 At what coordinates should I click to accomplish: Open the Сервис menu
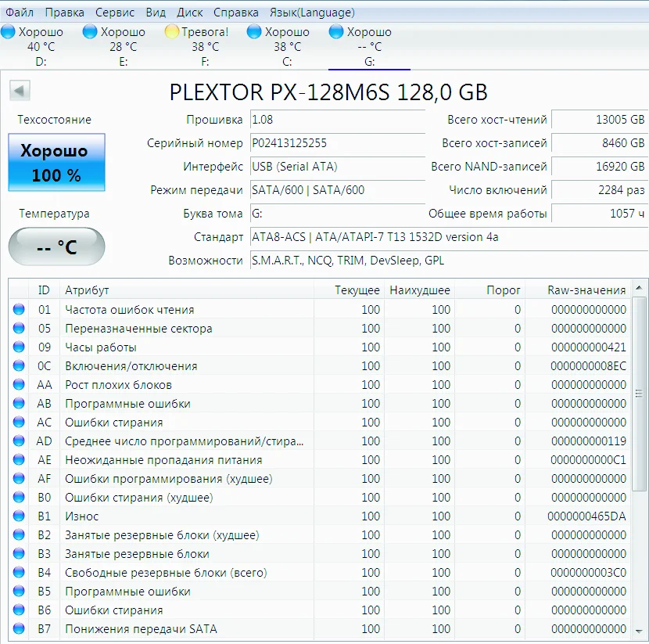[x=114, y=13]
